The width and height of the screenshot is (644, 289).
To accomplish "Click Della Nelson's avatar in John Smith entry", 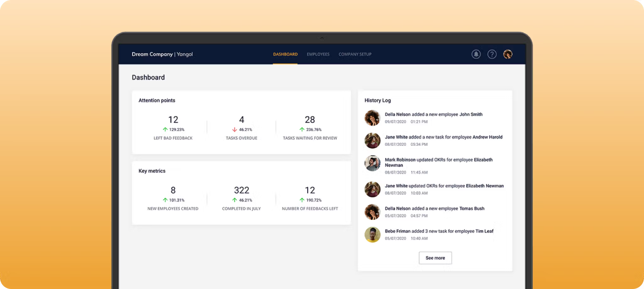I will click(373, 118).
